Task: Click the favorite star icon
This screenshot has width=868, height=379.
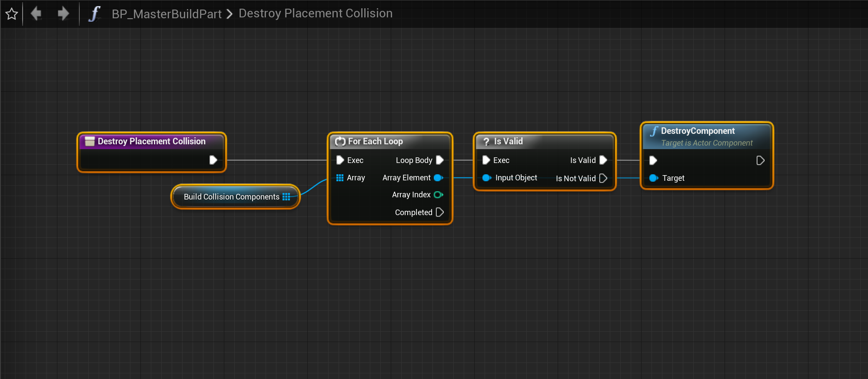Action: (x=12, y=14)
